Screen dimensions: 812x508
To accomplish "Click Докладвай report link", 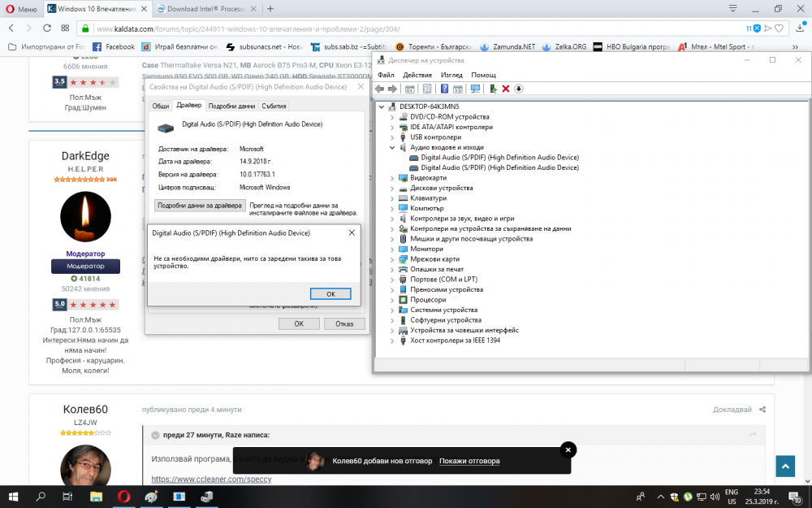I will click(x=732, y=410).
